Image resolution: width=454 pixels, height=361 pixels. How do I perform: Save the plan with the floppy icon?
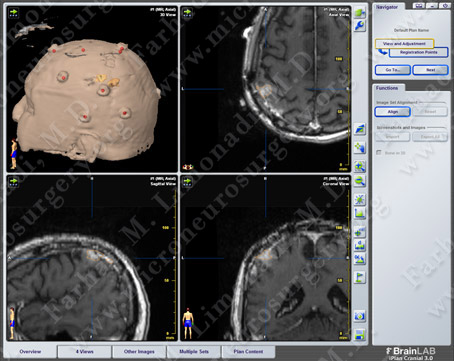click(x=360, y=334)
